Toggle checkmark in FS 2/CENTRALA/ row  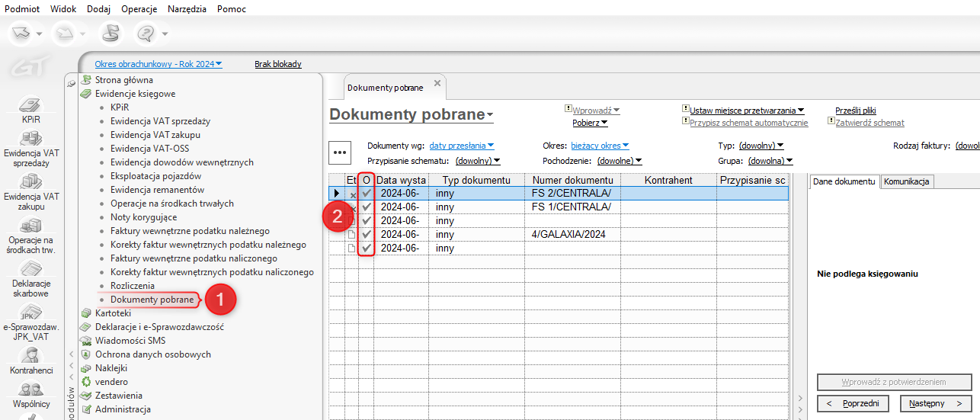click(x=367, y=194)
